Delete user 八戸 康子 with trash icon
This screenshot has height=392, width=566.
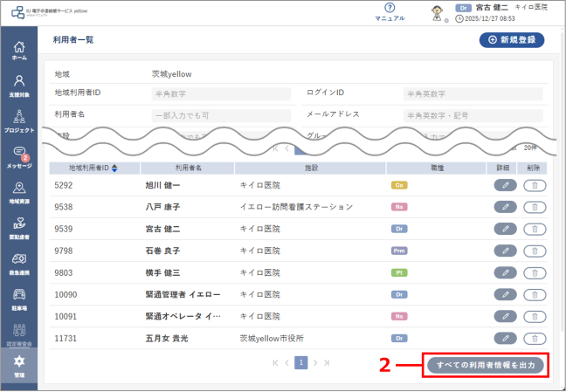point(534,207)
